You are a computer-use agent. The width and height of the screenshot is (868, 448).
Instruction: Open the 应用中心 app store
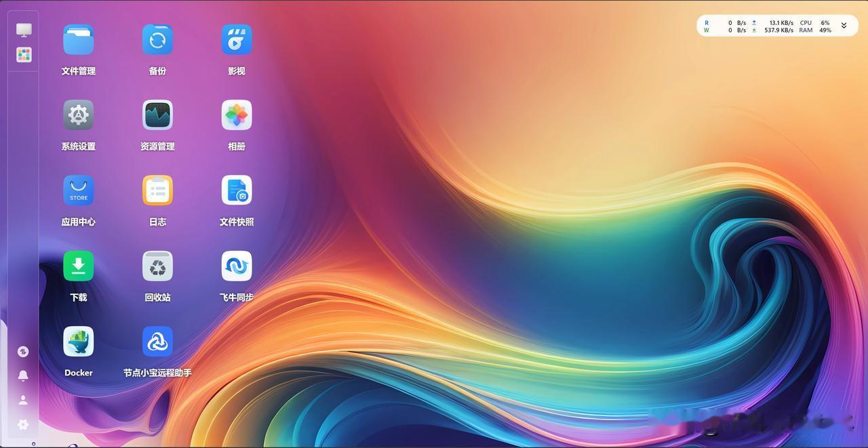click(79, 190)
